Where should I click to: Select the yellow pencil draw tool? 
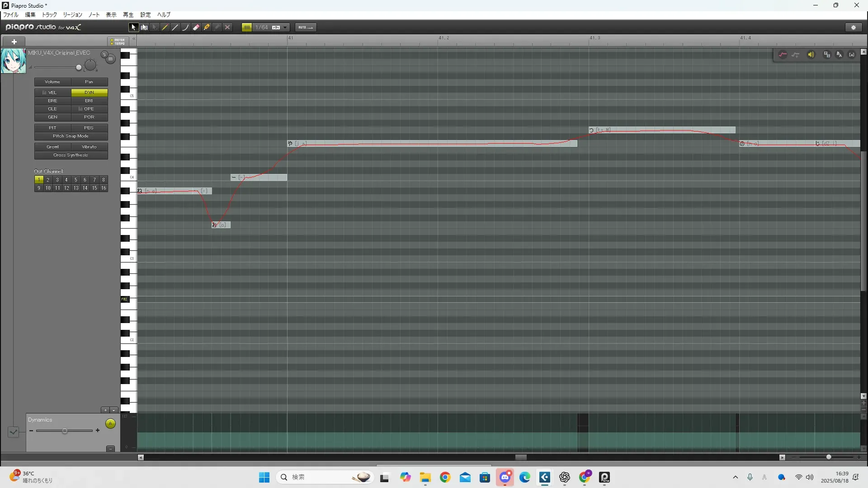(x=165, y=28)
